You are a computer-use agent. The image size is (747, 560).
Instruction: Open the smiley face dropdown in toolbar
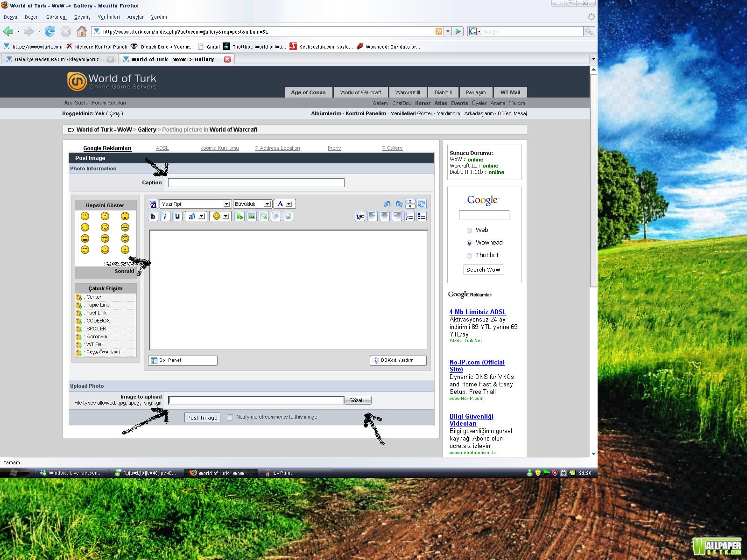tap(220, 216)
